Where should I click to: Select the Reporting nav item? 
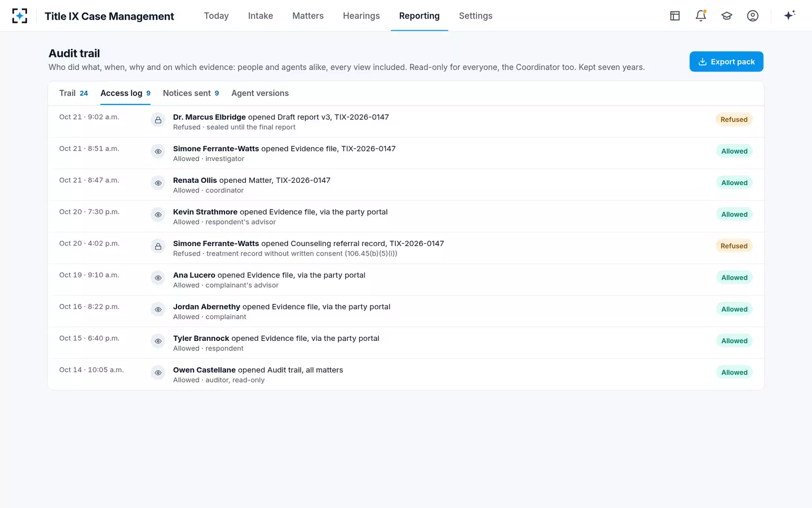click(420, 16)
